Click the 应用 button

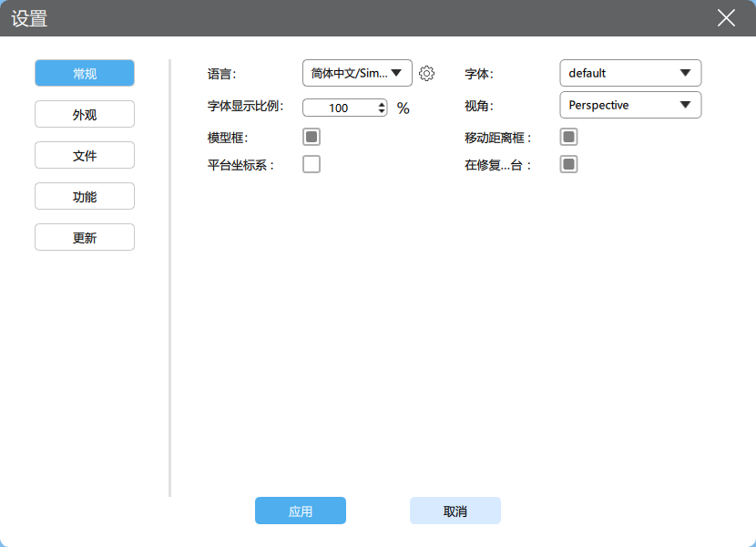click(301, 511)
